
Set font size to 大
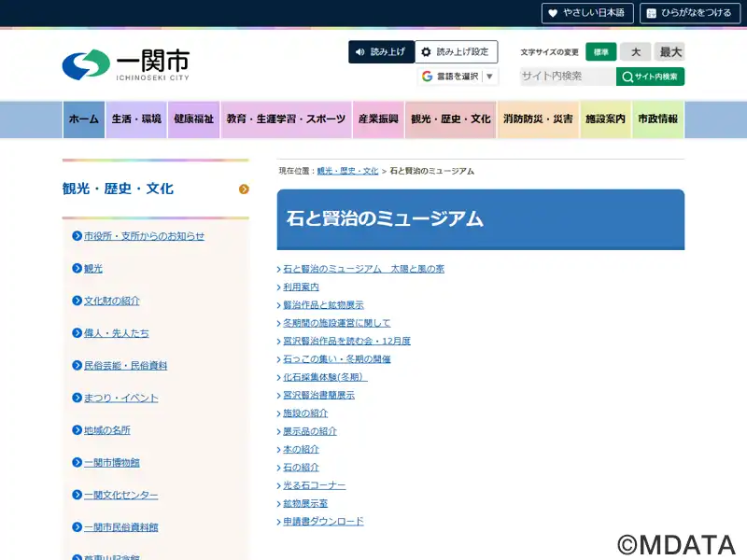click(x=635, y=52)
